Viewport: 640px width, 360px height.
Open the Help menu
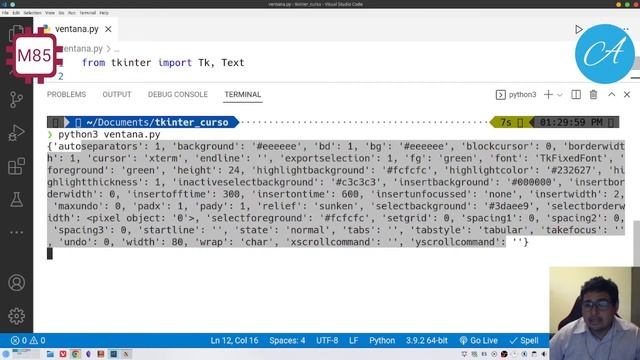pyautogui.click(x=104, y=13)
